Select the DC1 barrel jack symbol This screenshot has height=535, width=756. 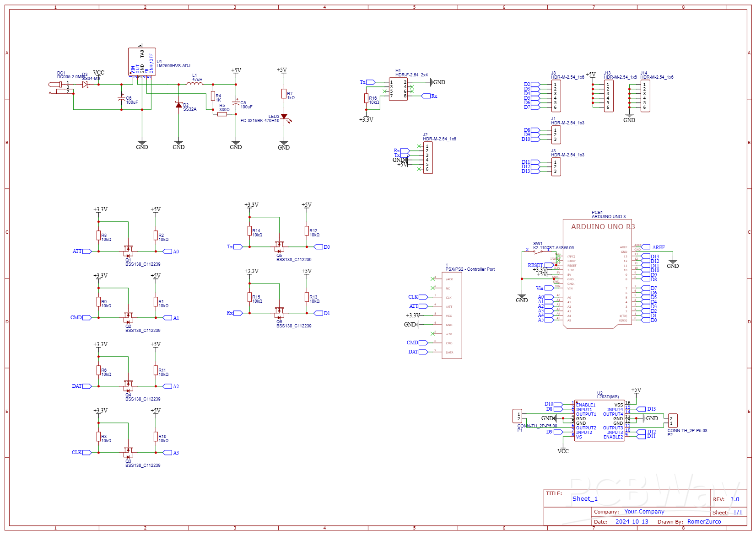click(x=61, y=88)
